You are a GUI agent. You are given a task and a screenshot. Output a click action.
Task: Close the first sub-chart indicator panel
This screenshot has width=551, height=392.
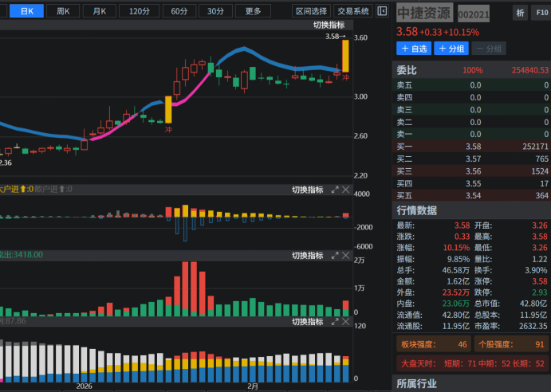(x=345, y=190)
